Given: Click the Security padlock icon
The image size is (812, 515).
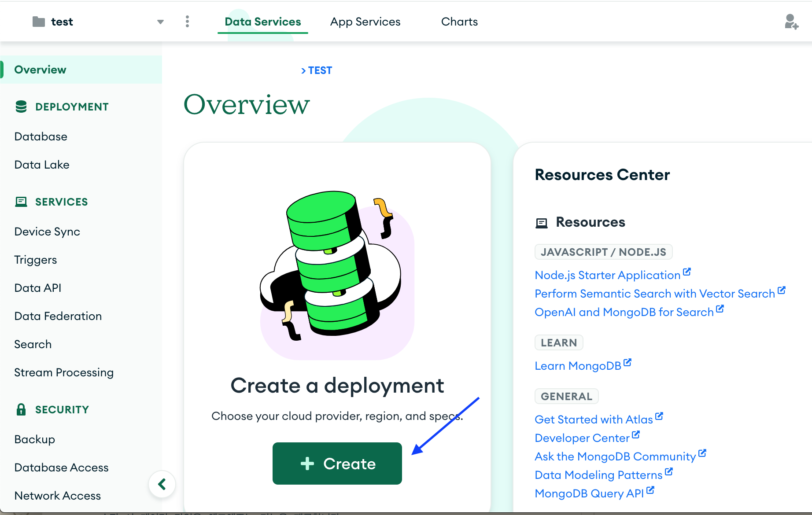Looking at the screenshot, I should 21,409.
